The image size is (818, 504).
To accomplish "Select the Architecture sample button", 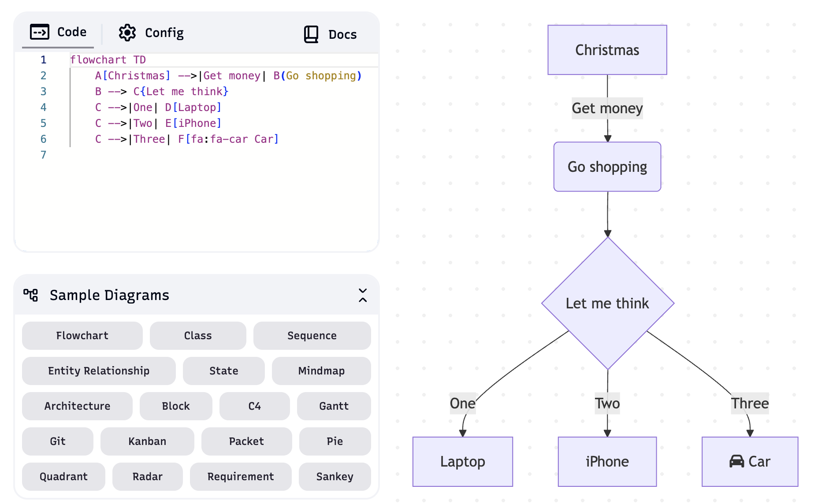I will [77, 406].
